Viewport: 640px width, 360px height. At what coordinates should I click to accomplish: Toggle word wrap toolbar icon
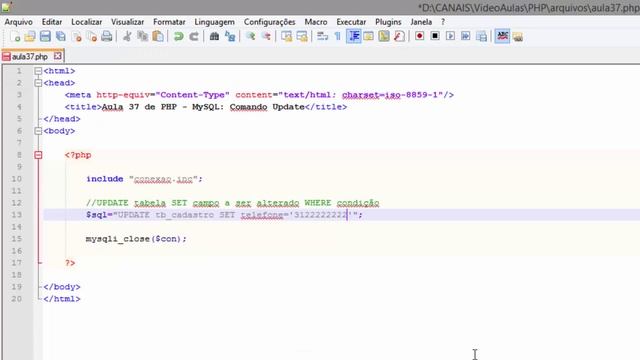(x=322, y=37)
